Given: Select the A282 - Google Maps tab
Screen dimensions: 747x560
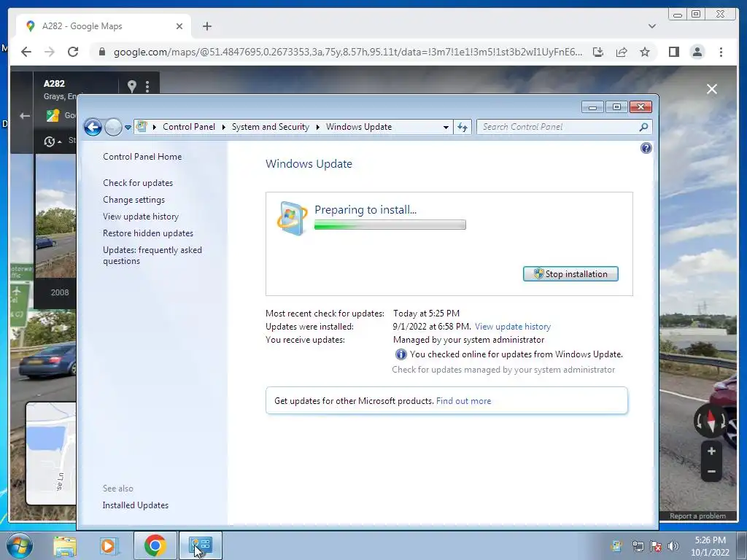Looking at the screenshot, I should [104, 26].
